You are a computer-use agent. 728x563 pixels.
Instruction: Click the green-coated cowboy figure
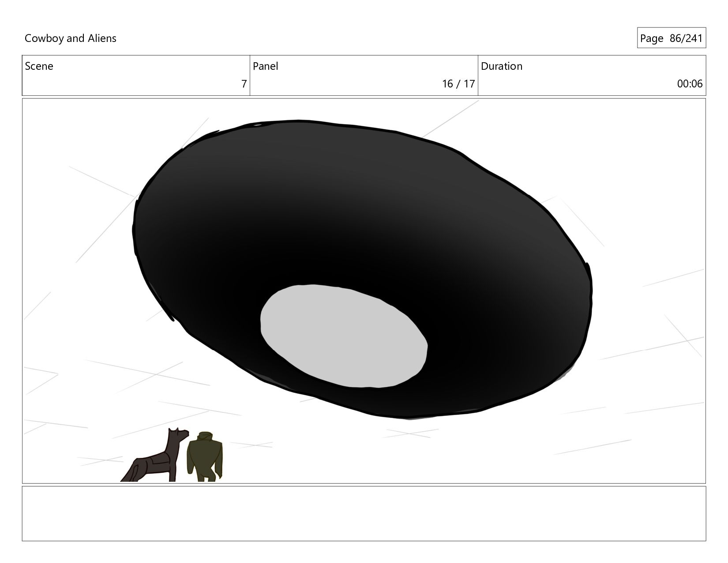(205, 457)
